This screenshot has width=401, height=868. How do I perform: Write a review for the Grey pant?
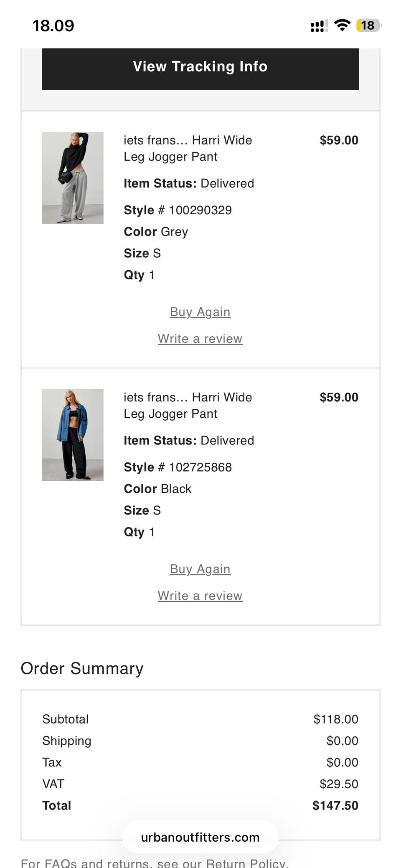click(200, 339)
